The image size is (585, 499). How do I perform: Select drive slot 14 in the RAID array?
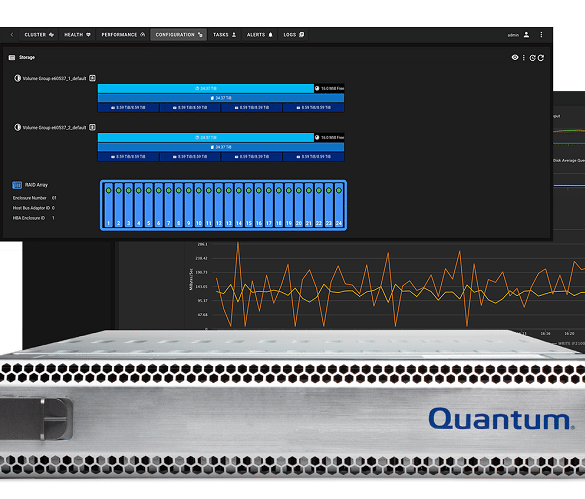pyautogui.click(x=239, y=205)
